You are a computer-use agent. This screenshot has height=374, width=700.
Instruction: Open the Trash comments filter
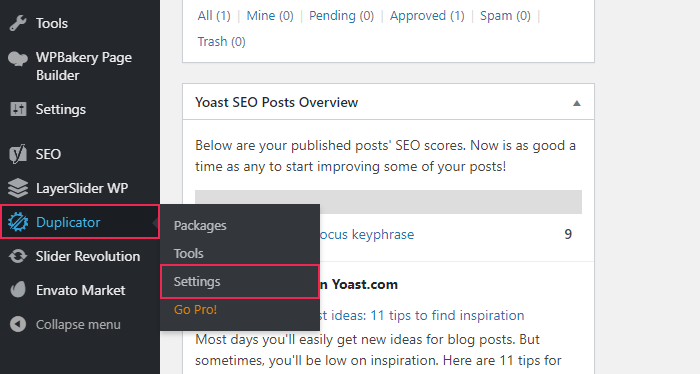[221, 42]
